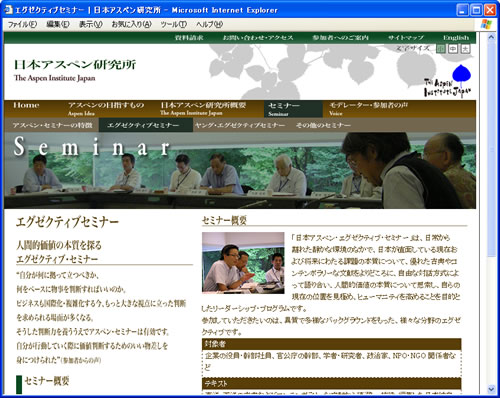This screenshot has width=500, height=398.
Task: Click 日本アスペン研究所 site title logo
Action: point(75,70)
